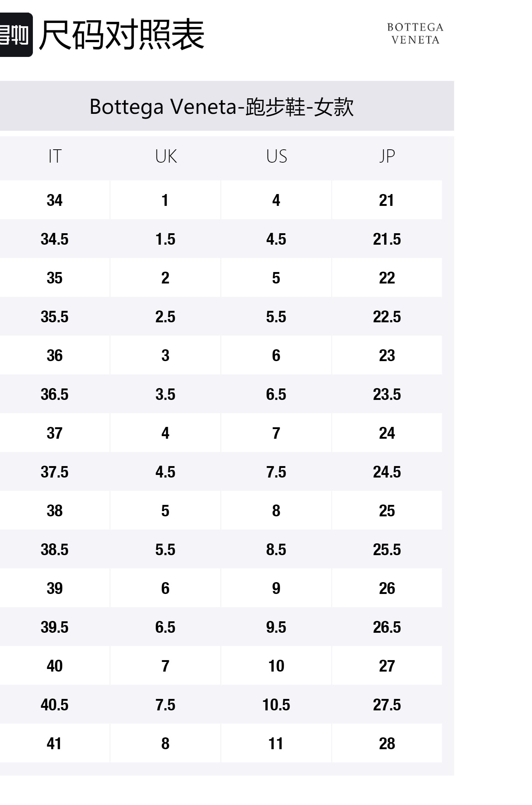Select the JP size 21.5 cell
Image resolution: width=532 pixels, height=805 pixels.
(x=387, y=239)
